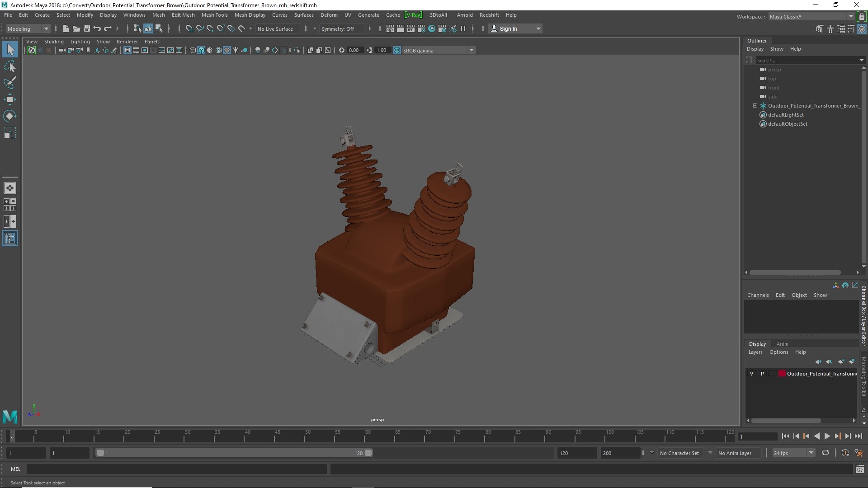
Task: Click the Open Scene folder icon
Action: coord(76,28)
